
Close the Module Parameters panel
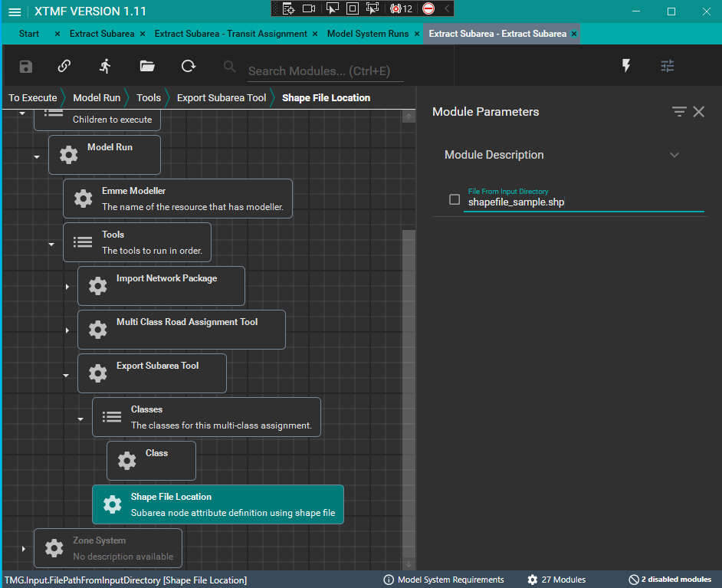(698, 111)
